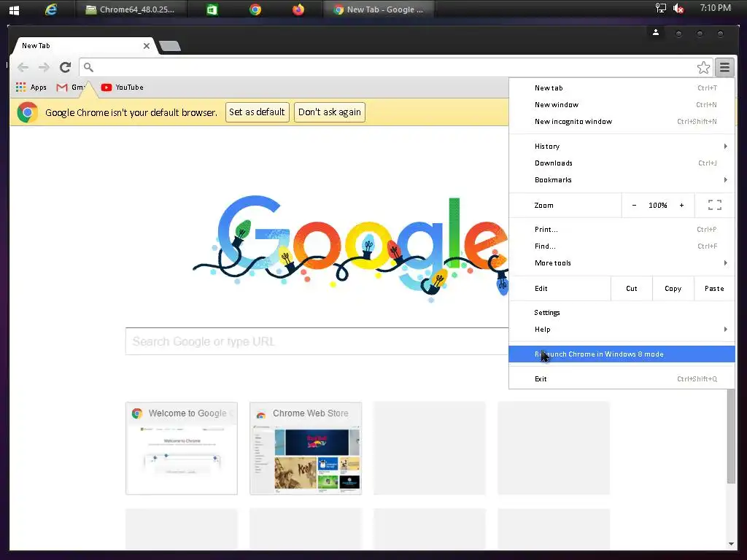Viewport: 747px width, 560px height.
Task: Choose New tab from the menu
Action: click(622, 88)
